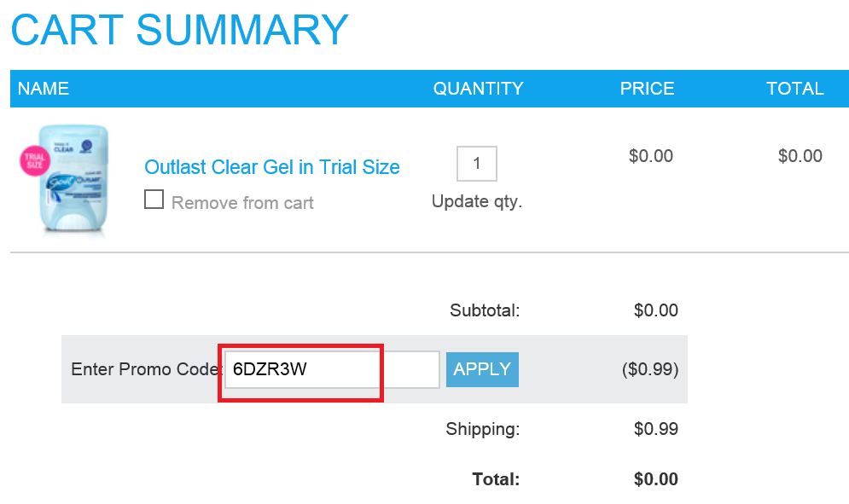Click the Enter Promo Code label
This screenshot has height=504, width=849.
[147, 369]
